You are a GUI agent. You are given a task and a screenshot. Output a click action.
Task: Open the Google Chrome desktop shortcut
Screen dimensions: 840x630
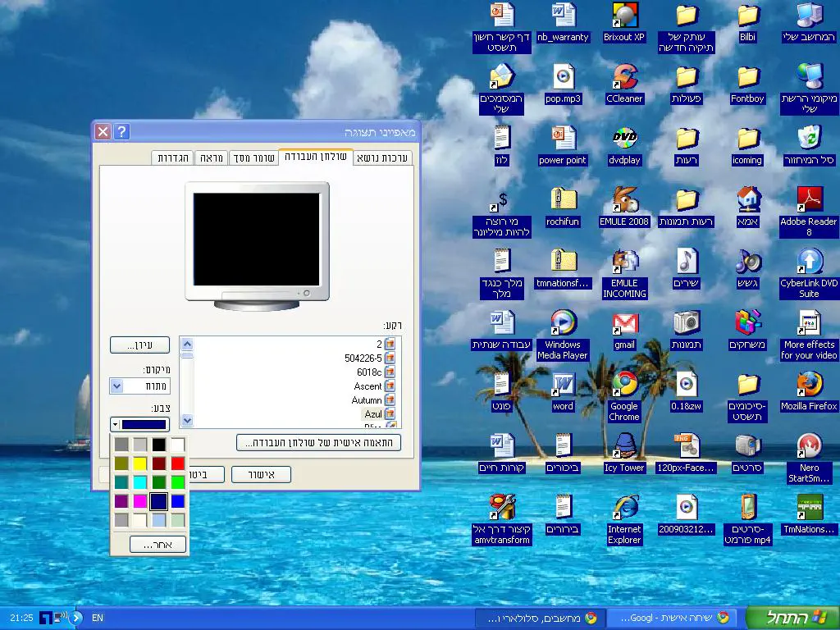[624, 385]
